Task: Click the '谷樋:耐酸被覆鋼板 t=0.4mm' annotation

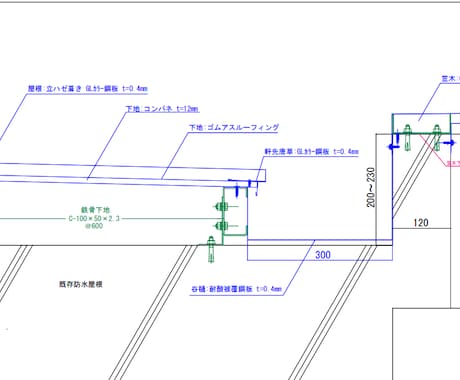Action: [237, 289]
